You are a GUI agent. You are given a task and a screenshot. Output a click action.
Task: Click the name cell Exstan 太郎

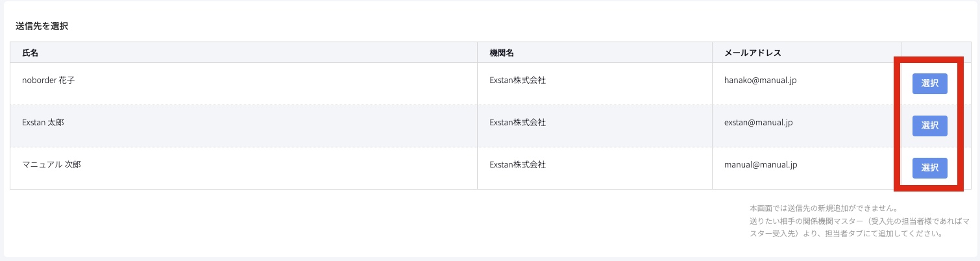pos(43,123)
